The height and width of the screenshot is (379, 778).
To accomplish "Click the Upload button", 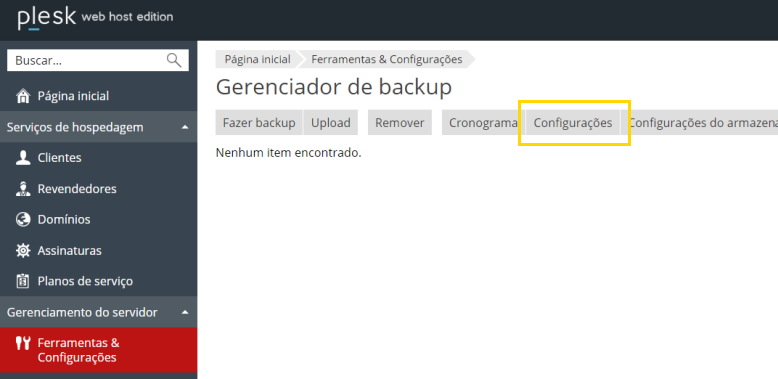I will point(330,123).
